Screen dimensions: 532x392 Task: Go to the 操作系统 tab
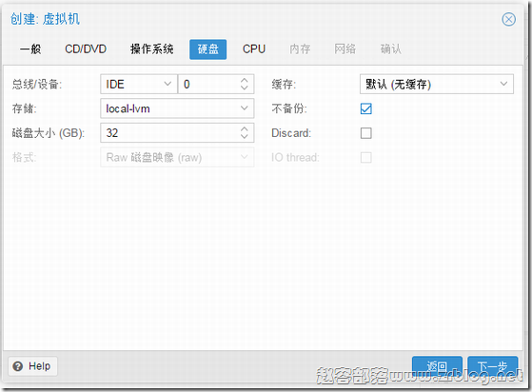(152, 49)
